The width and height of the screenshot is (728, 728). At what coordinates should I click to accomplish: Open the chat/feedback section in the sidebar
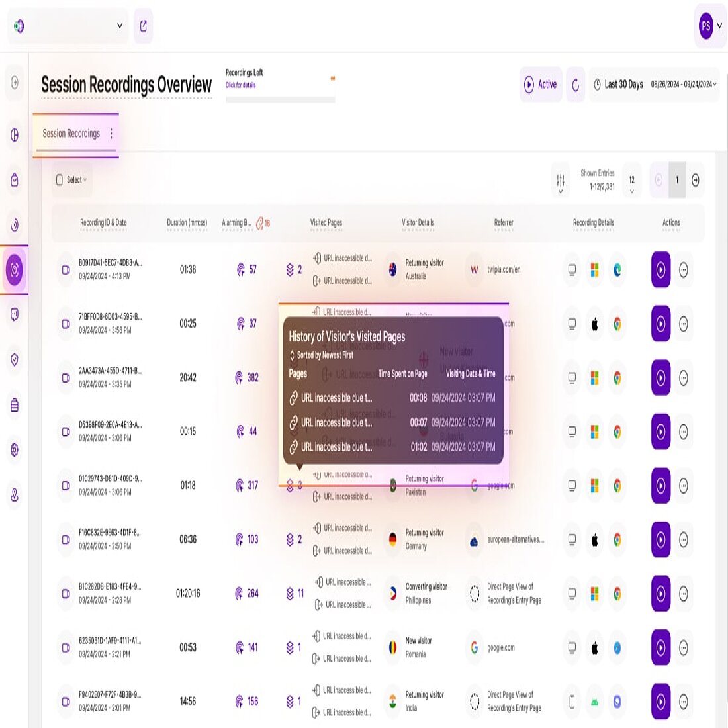pyautogui.click(x=14, y=316)
